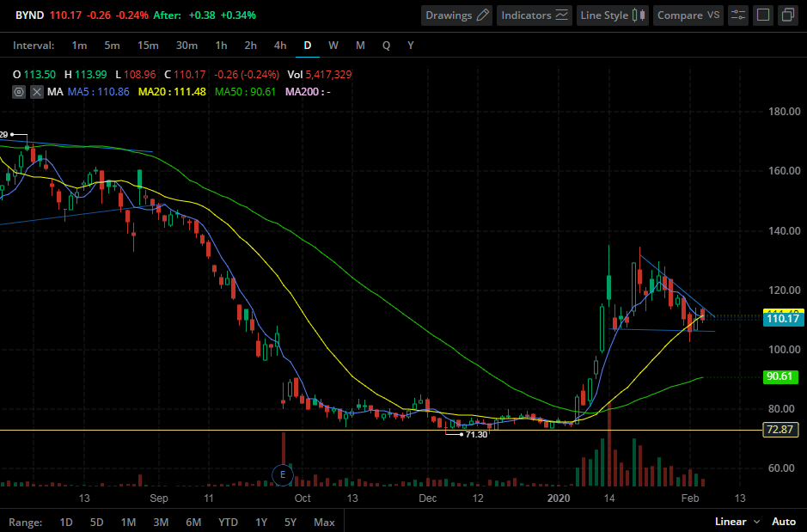807x532 pixels.
Task: Select the Q quarterly interval
Action: (x=386, y=46)
